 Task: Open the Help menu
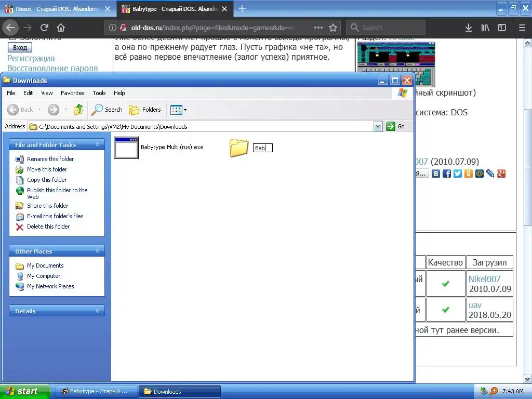coord(119,93)
